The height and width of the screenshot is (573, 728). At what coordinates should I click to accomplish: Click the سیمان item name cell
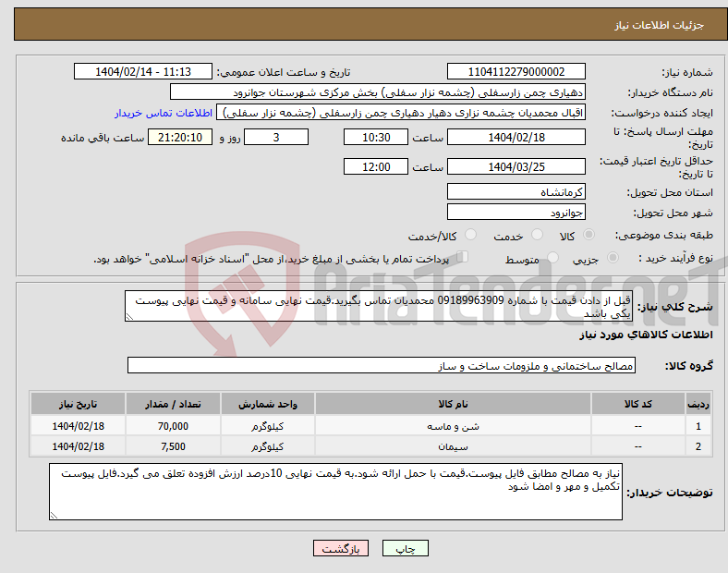pos(453,446)
